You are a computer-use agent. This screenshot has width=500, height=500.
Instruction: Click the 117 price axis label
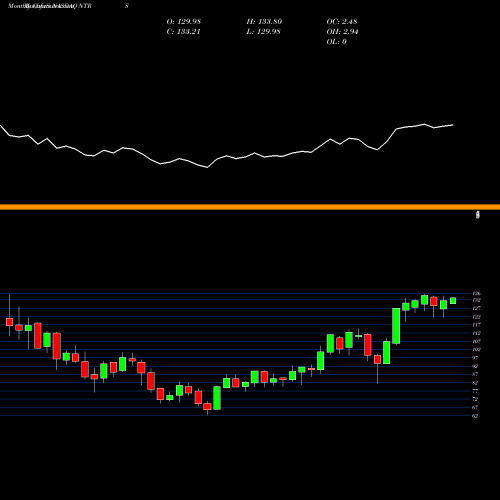[x=477, y=325]
